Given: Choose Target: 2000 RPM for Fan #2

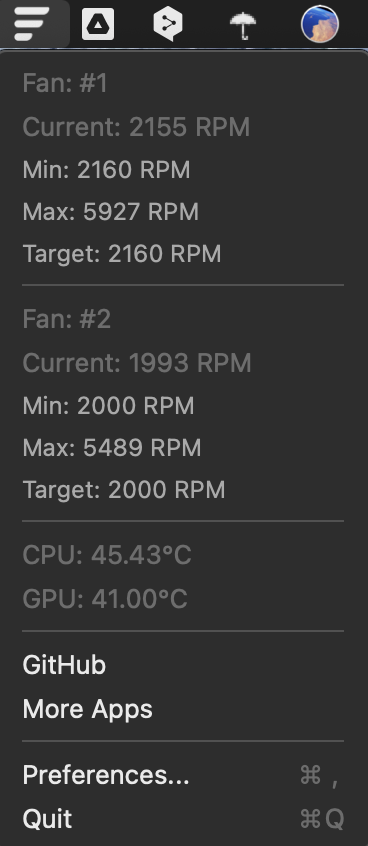Looking at the screenshot, I should coord(184,490).
